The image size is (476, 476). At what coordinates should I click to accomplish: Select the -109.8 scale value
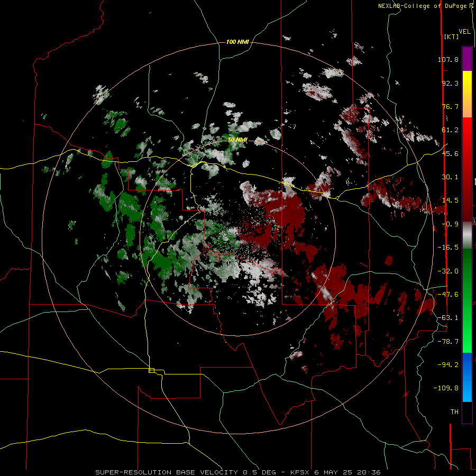(446, 388)
